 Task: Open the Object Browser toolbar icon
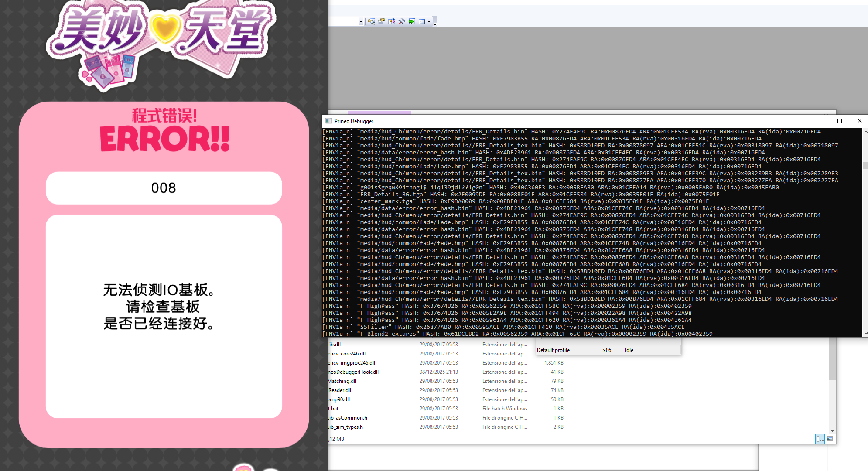(x=392, y=21)
